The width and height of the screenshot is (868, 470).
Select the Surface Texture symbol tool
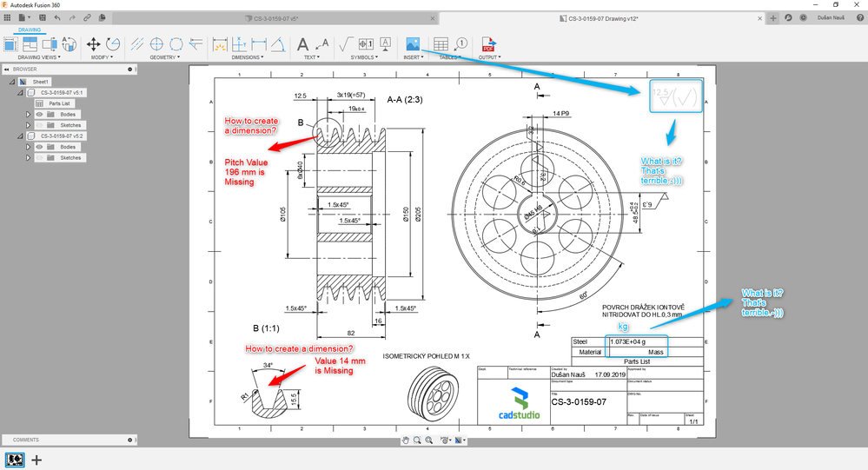347,43
